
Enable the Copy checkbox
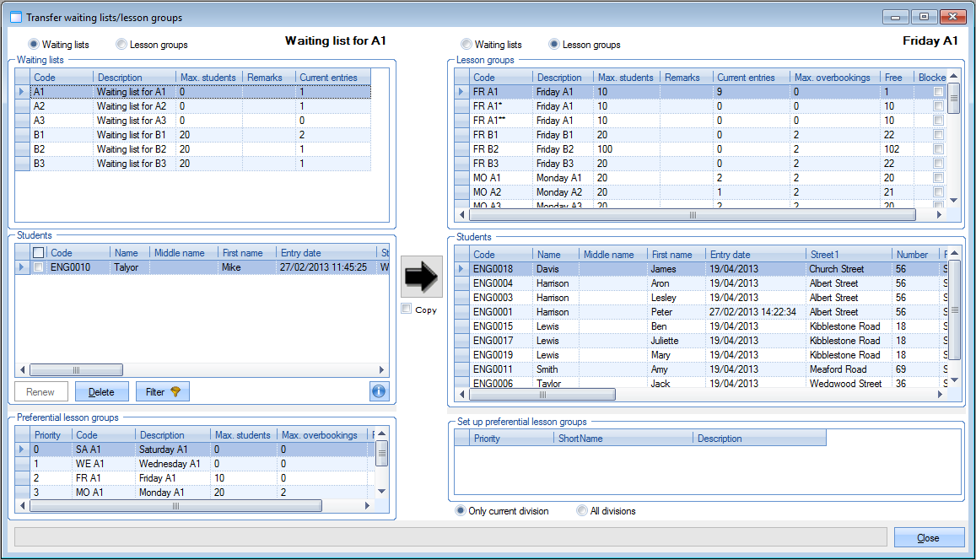(407, 310)
